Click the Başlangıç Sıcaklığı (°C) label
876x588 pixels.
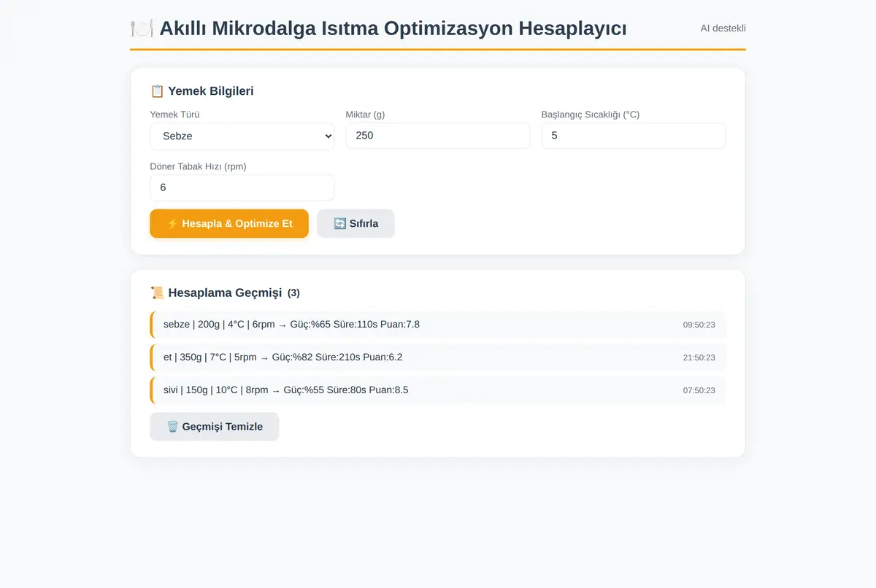[590, 115]
